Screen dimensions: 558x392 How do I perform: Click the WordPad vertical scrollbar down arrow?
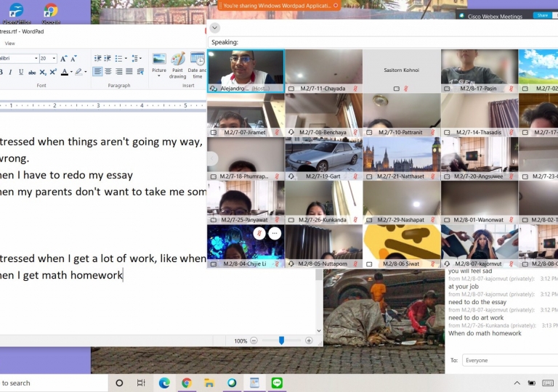click(x=319, y=330)
